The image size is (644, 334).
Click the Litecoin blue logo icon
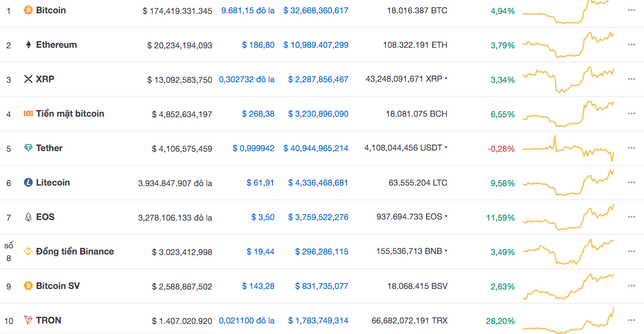[x=28, y=182]
